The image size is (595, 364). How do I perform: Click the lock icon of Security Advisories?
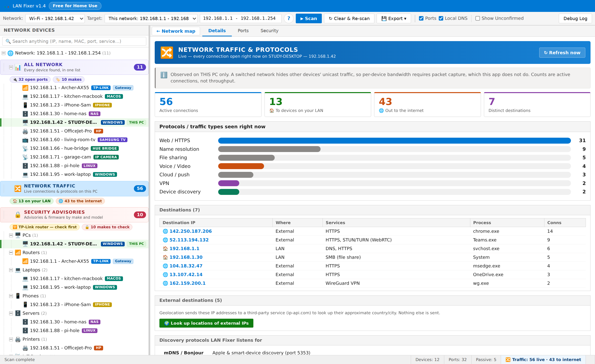click(18, 215)
